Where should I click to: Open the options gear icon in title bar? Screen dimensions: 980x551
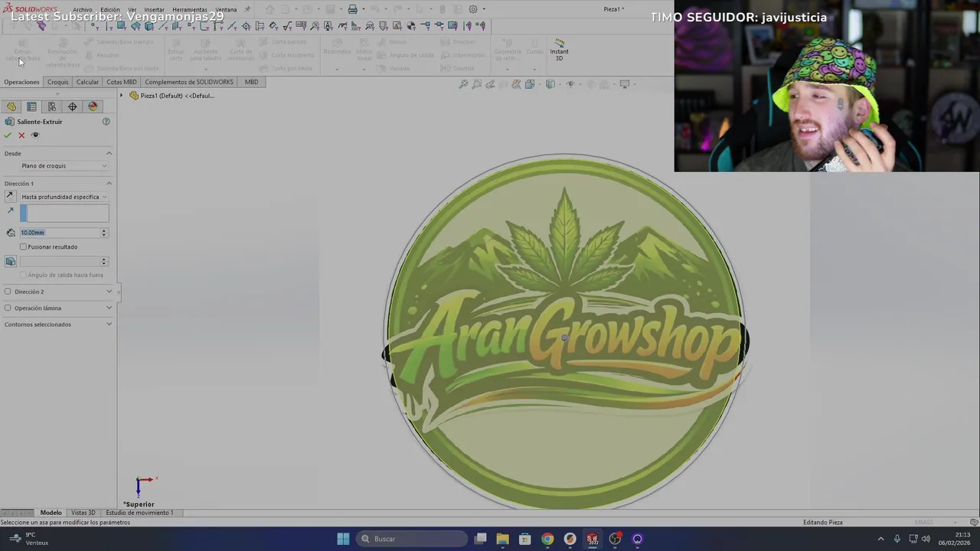tap(473, 9)
